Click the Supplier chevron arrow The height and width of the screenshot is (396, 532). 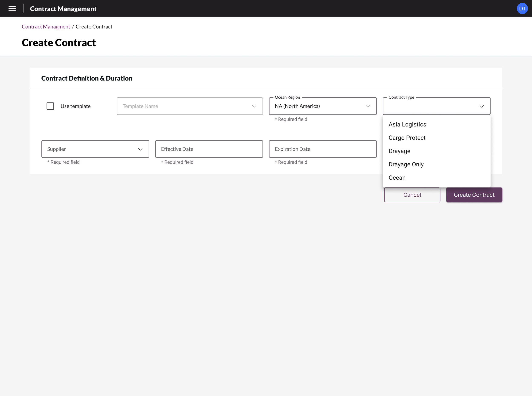tap(140, 149)
